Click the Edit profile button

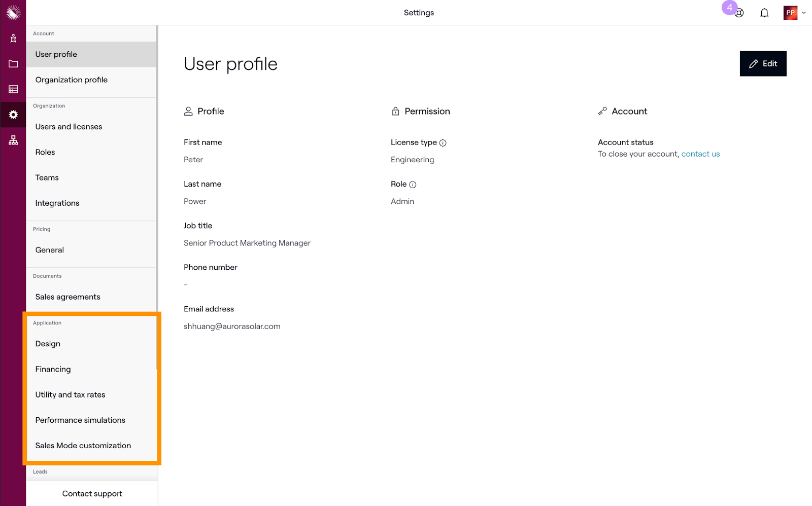(x=763, y=64)
